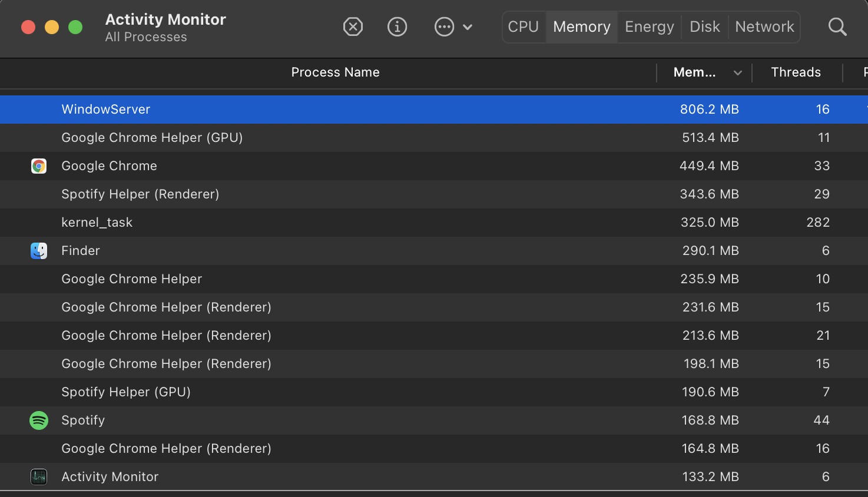This screenshot has height=497, width=868.
Task: Click the 806.2 MB memory value
Action: click(x=709, y=110)
